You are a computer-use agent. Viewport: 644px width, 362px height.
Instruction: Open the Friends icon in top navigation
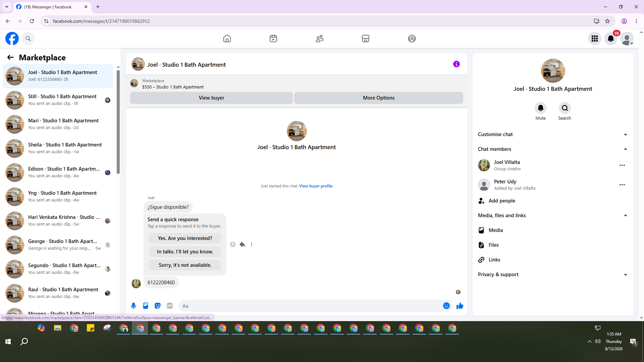(320, 39)
